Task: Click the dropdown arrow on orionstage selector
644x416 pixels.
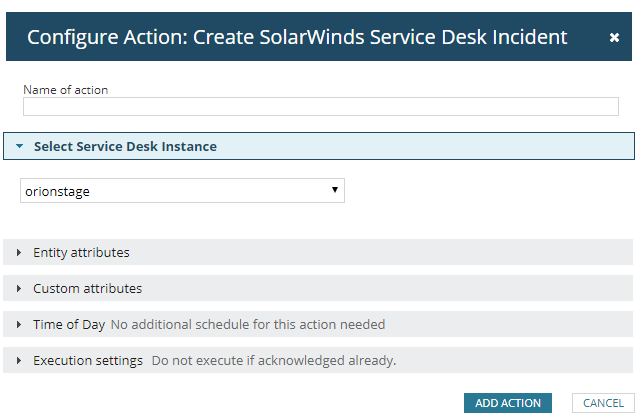Action: pos(335,190)
